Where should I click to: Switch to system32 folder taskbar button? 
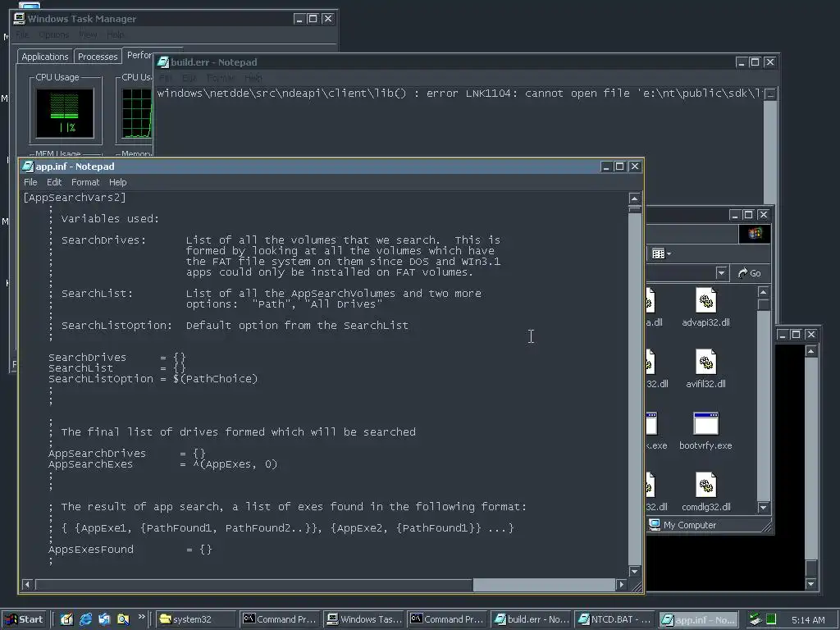(196, 619)
